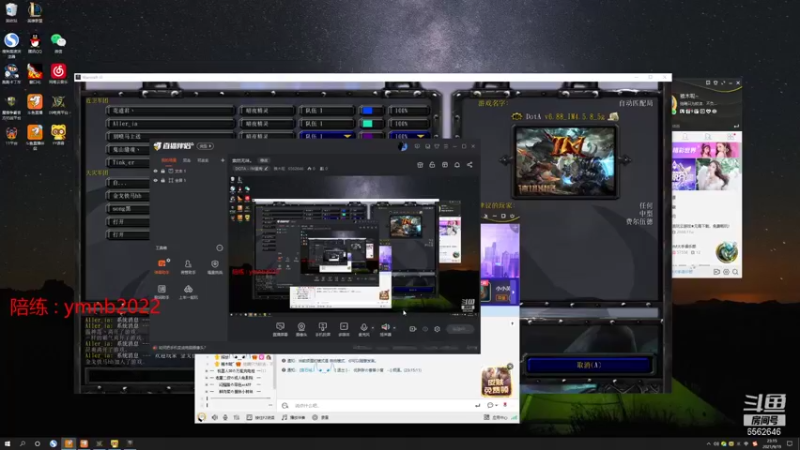Open the first lobby row player name dropdown

170,111
